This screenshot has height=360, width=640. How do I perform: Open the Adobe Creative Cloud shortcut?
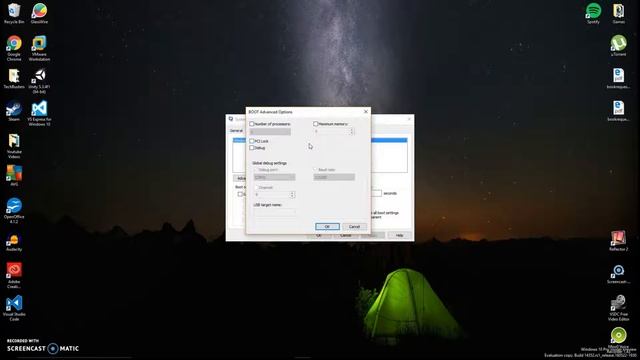pos(14,275)
